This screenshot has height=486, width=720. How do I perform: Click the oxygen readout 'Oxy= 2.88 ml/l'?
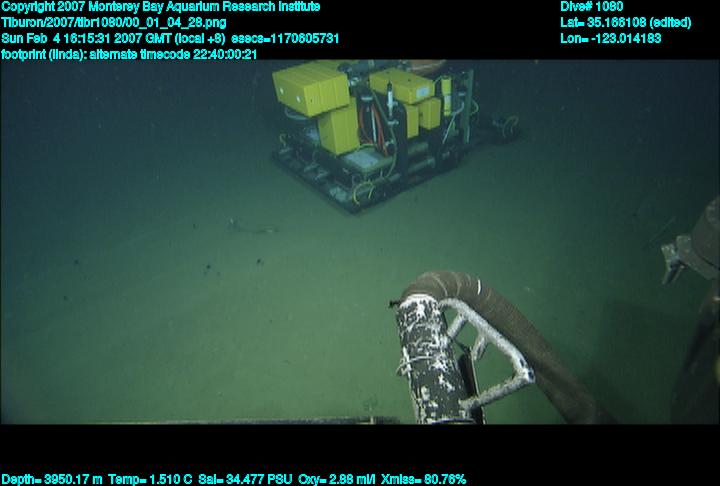(337, 479)
